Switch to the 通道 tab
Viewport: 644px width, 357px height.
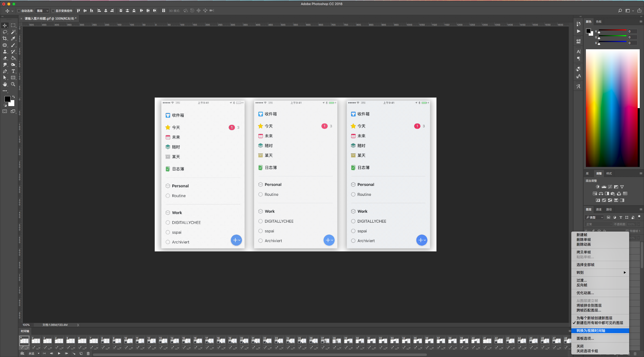(x=598, y=209)
